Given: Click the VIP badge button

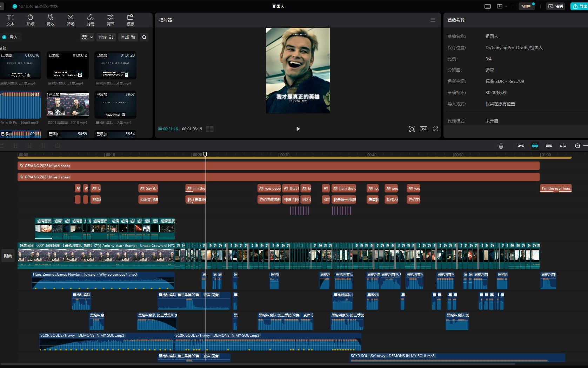Looking at the screenshot, I should pos(526,6).
